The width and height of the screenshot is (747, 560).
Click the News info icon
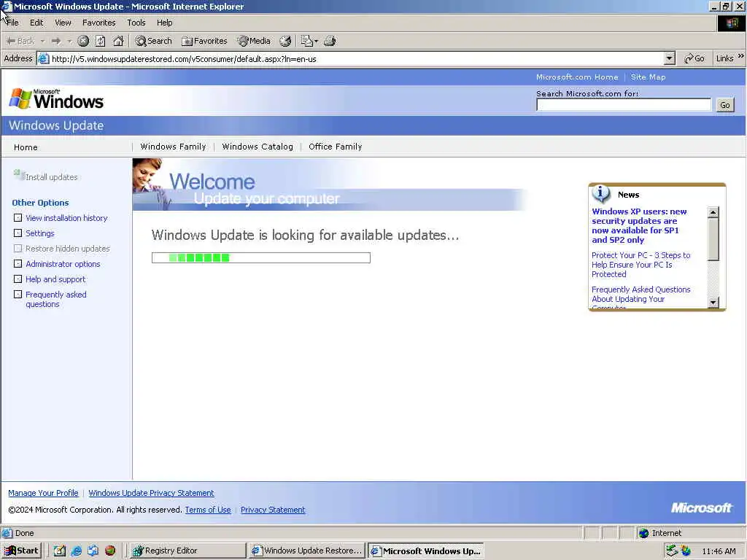[601, 194]
